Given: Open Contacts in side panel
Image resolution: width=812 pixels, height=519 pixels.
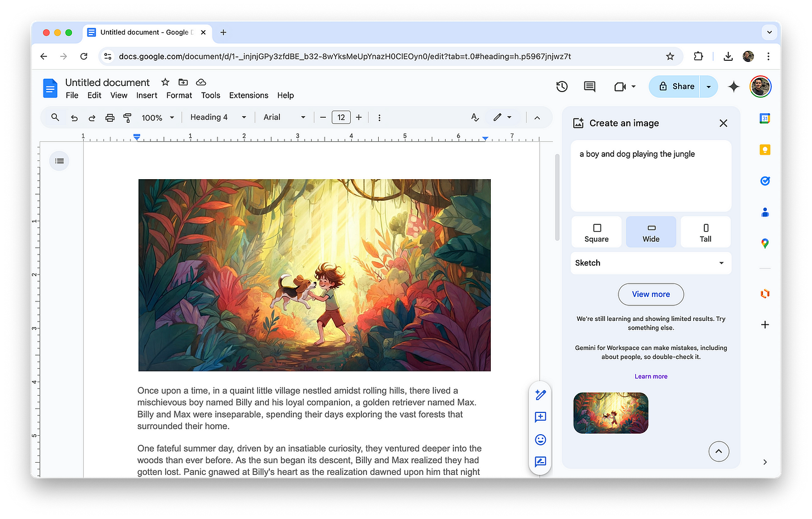Looking at the screenshot, I should (765, 212).
